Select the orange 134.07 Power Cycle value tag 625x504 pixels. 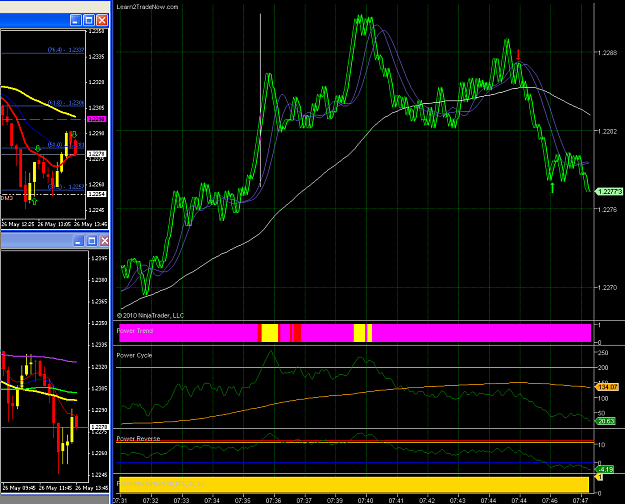(x=606, y=387)
